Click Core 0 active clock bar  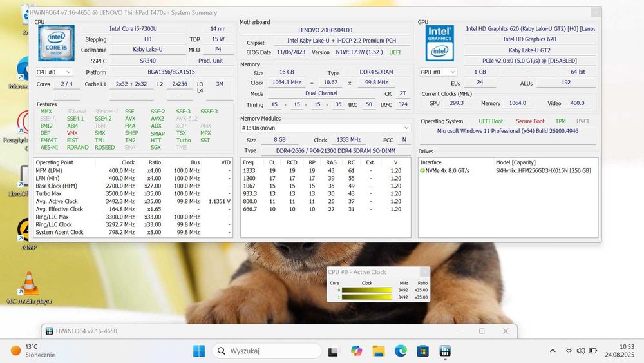367,290
